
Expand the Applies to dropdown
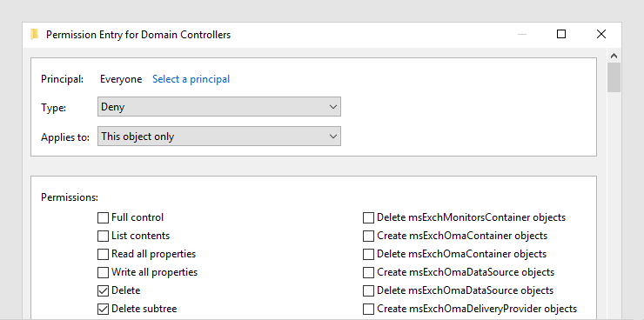219,137
